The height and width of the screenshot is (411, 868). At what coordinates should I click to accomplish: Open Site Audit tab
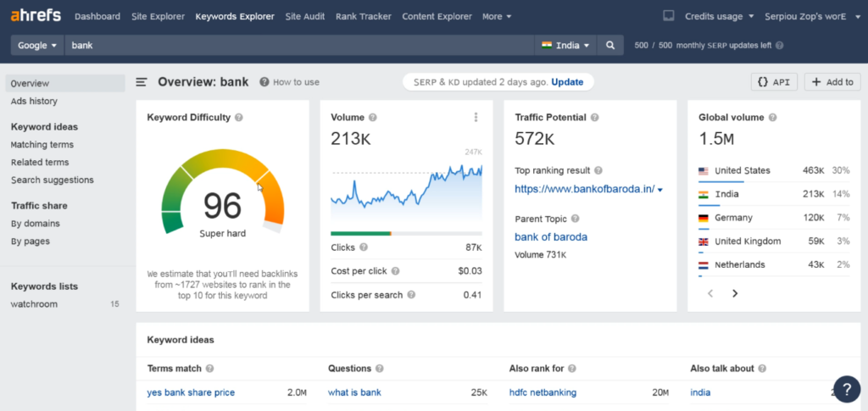(305, 17)
